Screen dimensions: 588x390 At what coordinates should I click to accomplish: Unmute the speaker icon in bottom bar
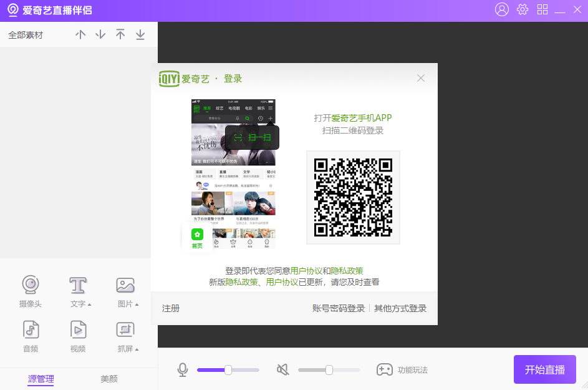282,369
